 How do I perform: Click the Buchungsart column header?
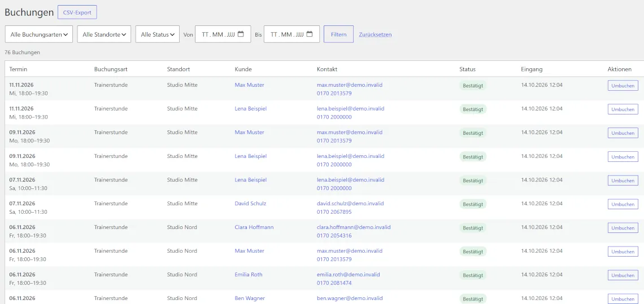pyautogui.click(x=111, y=69)
